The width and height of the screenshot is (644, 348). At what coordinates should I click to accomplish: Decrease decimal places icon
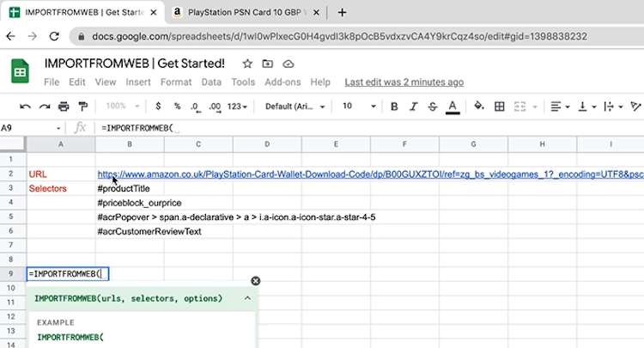(196, 107)
